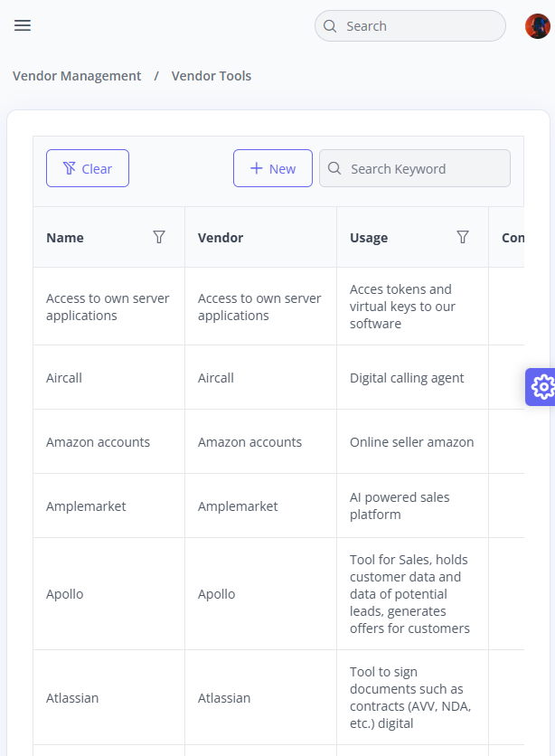
Task: Select the Amazon accounts name cell
Action: (108, 441)
